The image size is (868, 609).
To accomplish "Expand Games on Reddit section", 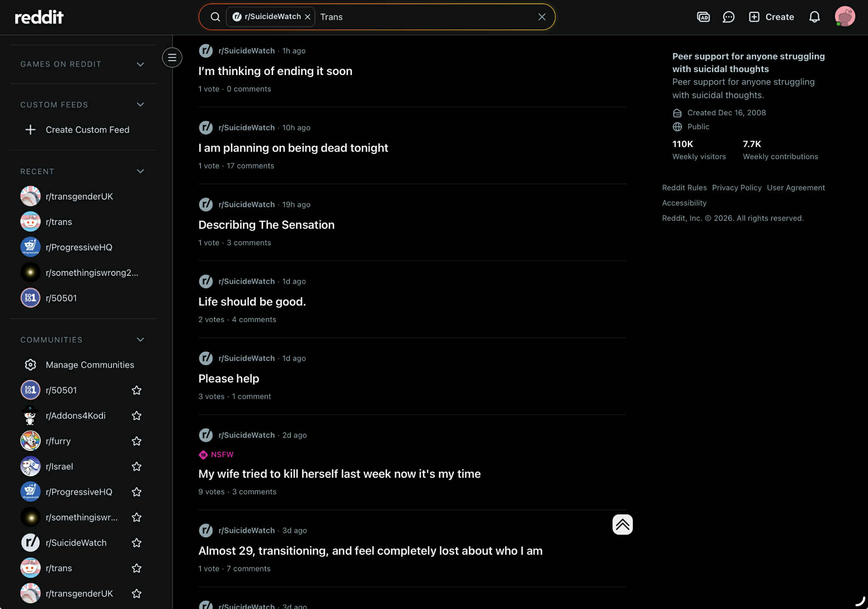I will tap(140, 64).
